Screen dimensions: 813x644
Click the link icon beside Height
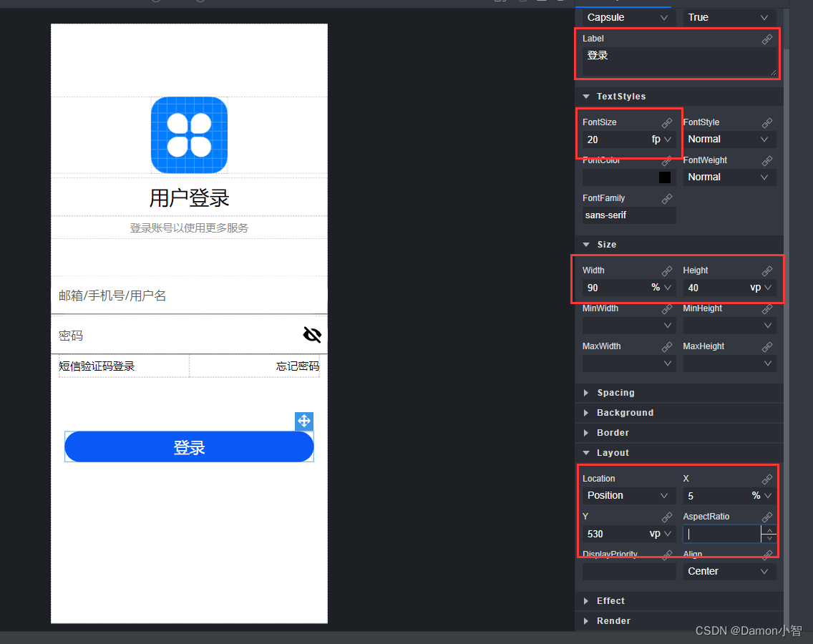pyautogui.click(x=767, y=270)
